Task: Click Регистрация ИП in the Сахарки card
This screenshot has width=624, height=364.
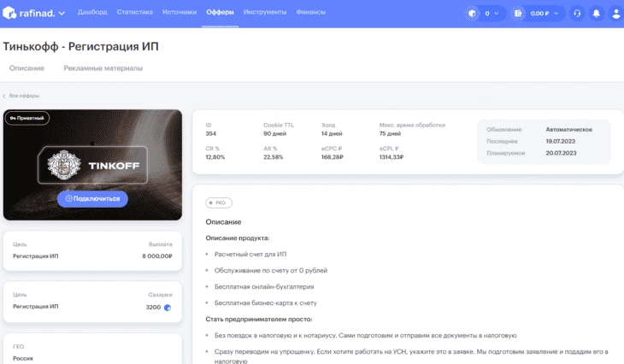Action: click(35, 307)
